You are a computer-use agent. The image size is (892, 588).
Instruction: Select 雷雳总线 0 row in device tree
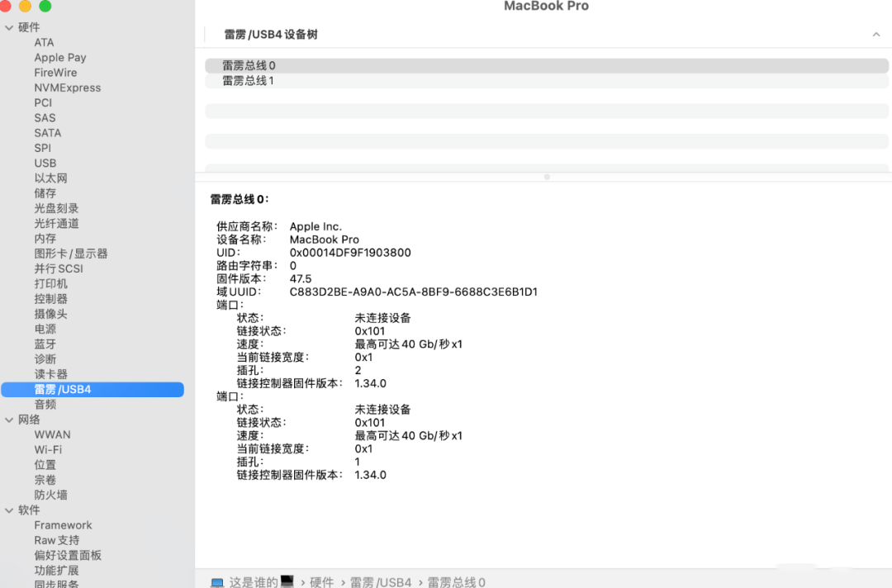click(547, 65)
